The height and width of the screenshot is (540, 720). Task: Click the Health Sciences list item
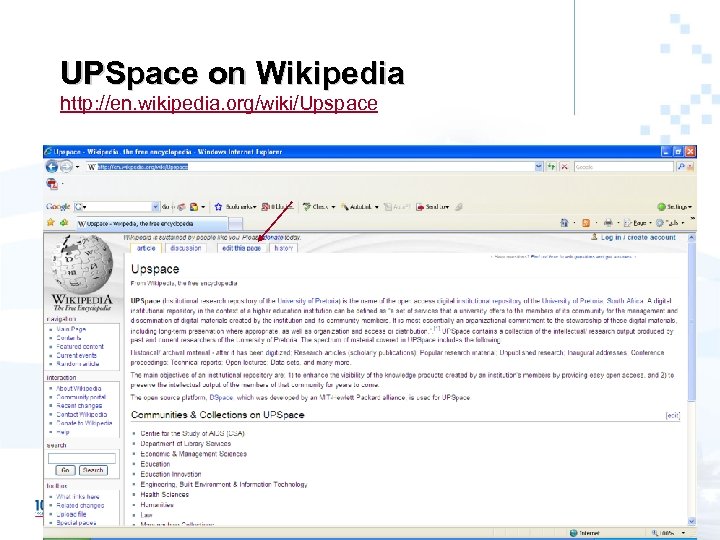pos(164,495)
